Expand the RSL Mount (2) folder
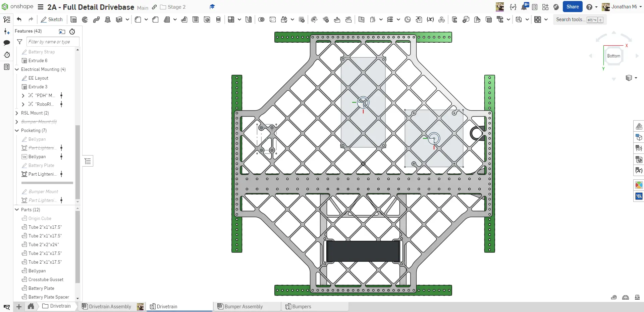The width and height of the screenshot is (644, 312). [17, 113]
